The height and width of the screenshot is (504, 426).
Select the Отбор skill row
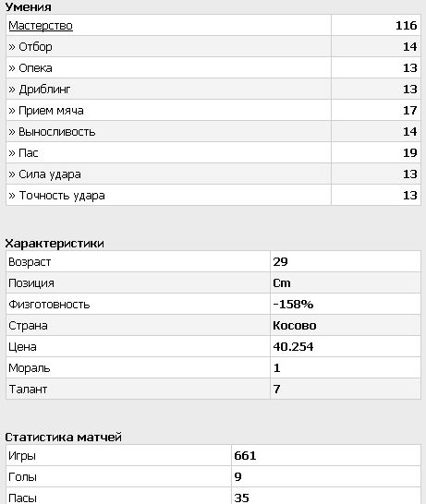point(213,46)
